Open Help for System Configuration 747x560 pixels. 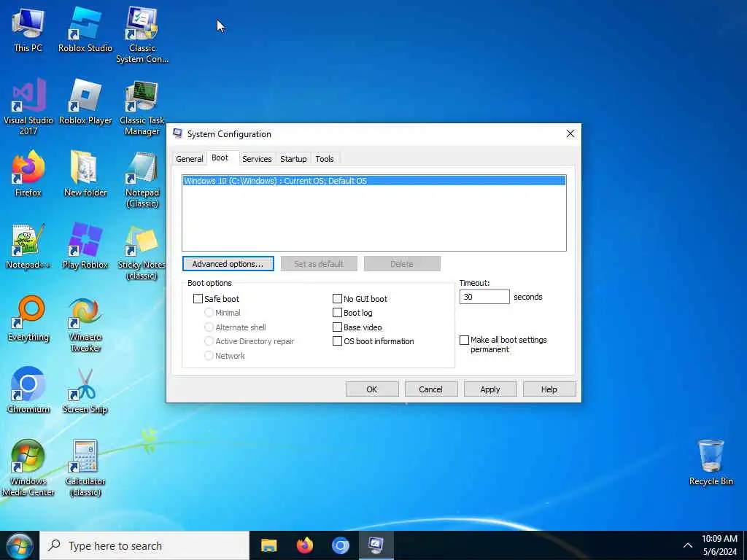click(x=549, y=389)
